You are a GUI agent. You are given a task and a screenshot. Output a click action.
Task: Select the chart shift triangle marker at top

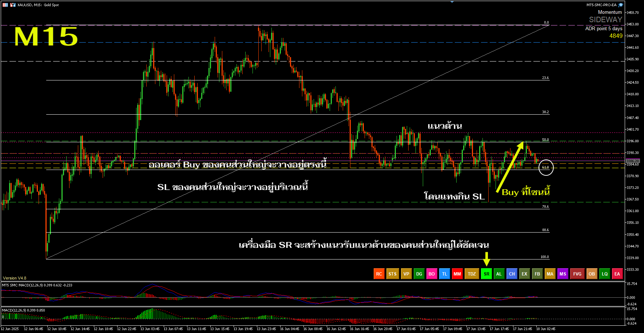tap(452, 2)
